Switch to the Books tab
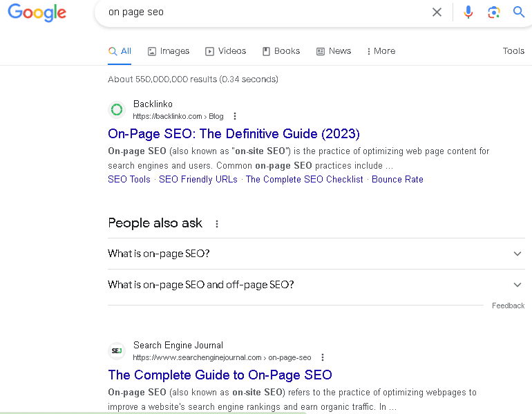Viewport: 532px width, 414px height. tap(281, 51)
